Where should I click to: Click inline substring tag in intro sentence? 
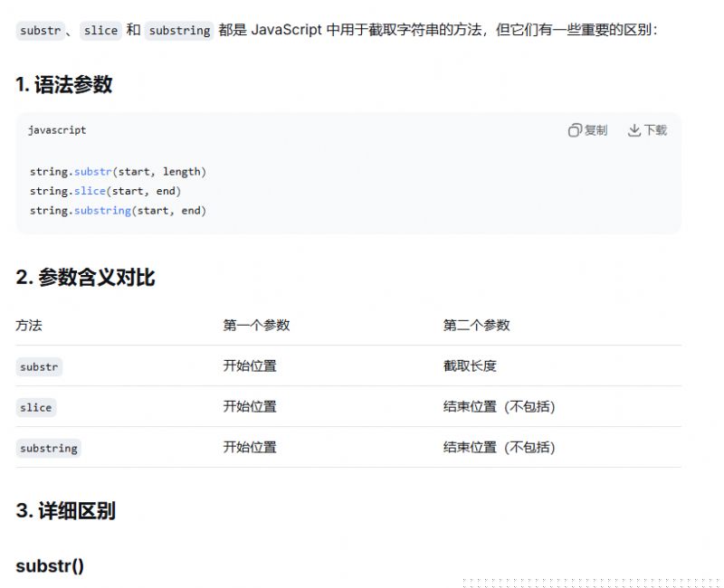coord(179,30)
